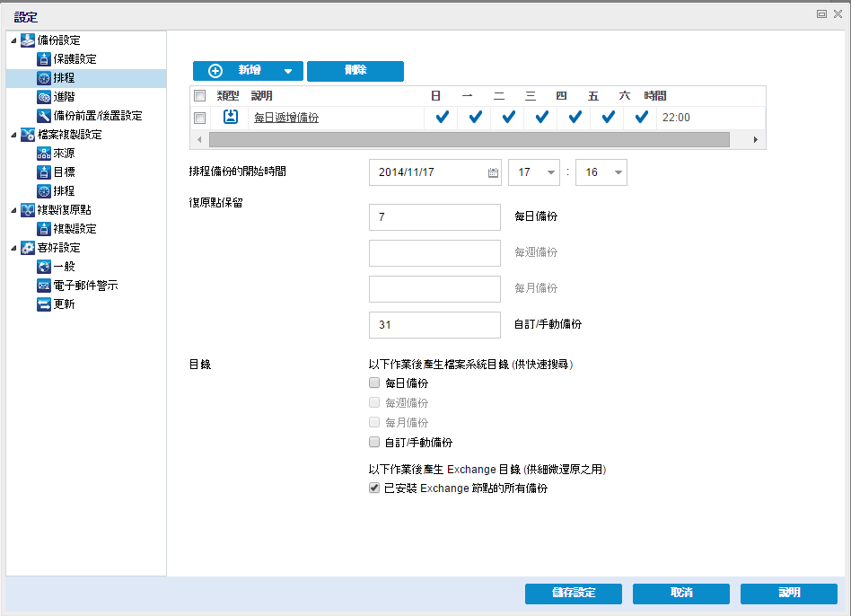Click the scrollbar right arrow in schedule table
This screenshot has height=616, width=851.
[756, 140]
